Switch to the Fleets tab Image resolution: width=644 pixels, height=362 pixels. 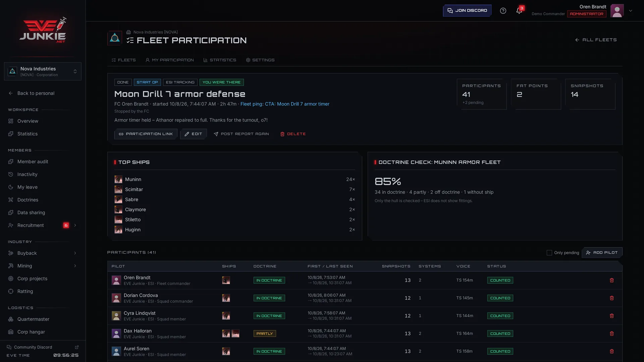[123, 60]
